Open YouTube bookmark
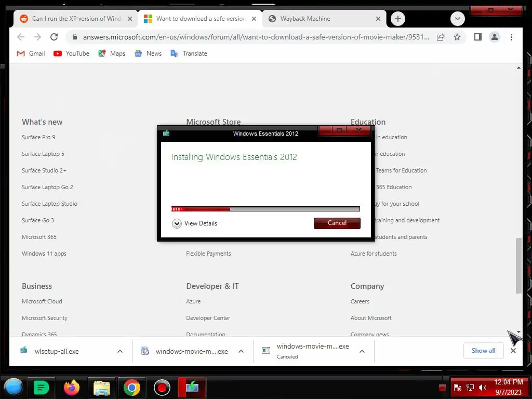The height and width of the screenshot is (399, 532). [71, 54]
